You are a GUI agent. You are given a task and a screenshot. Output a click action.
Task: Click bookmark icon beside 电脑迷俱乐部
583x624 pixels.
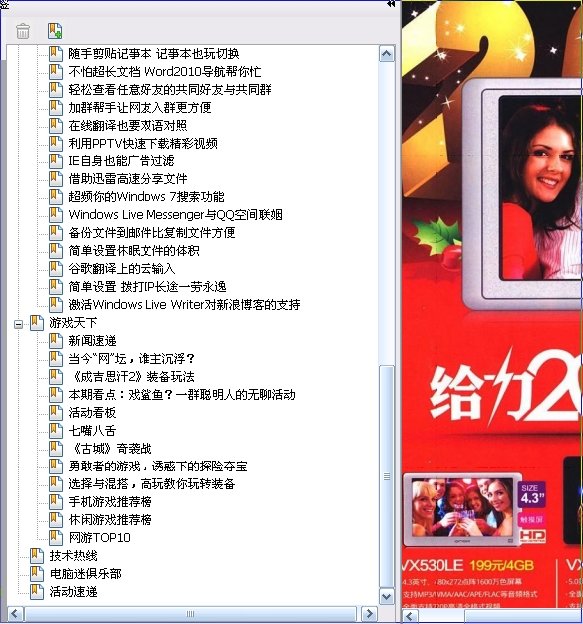pos(37,573)
